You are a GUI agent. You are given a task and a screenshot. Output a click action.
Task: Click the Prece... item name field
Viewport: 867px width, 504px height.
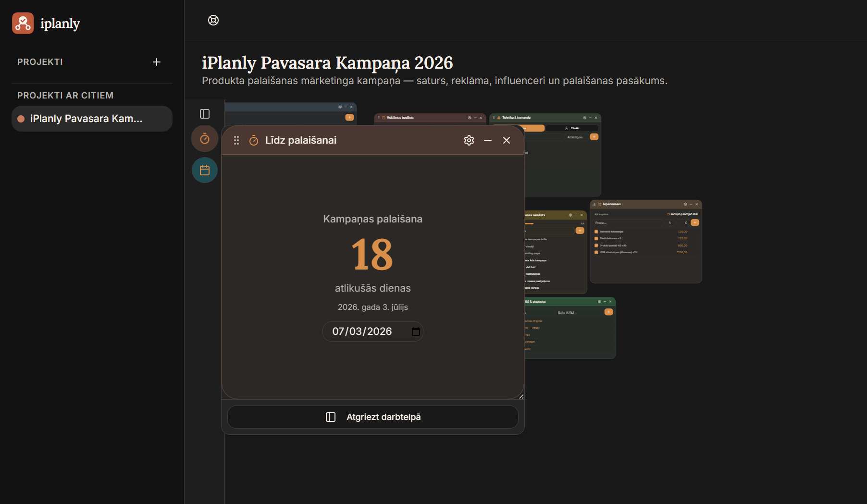coord(628,223)
